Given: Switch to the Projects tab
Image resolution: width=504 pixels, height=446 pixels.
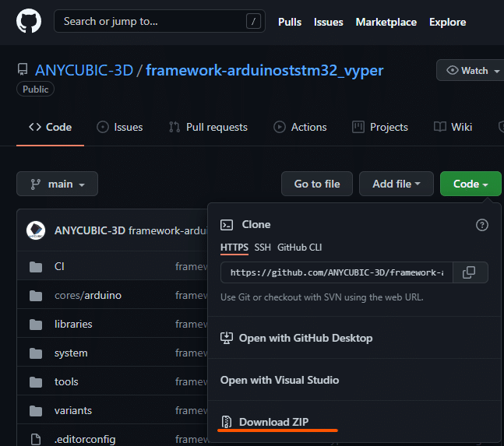Looking at the screenshot, I should [380, 127].
